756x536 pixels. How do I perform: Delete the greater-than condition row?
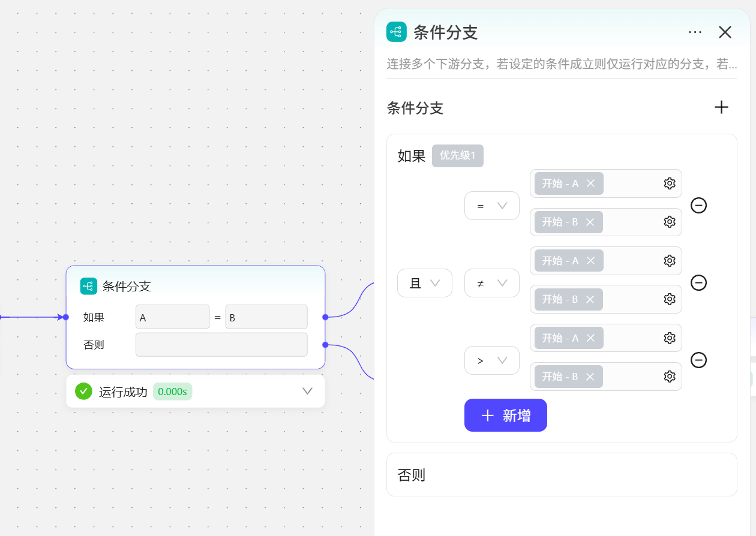pyautogui.click(x=698, y=360)
